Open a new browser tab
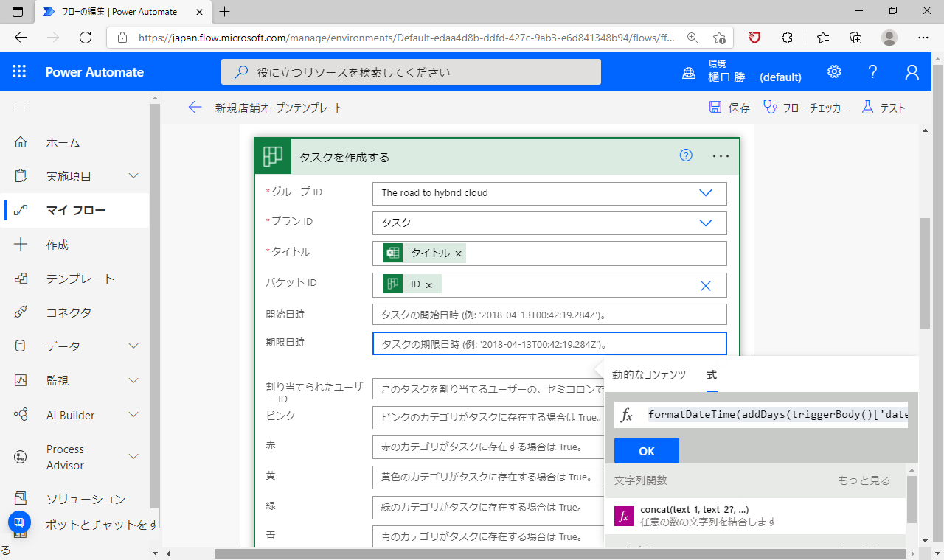 225,12
